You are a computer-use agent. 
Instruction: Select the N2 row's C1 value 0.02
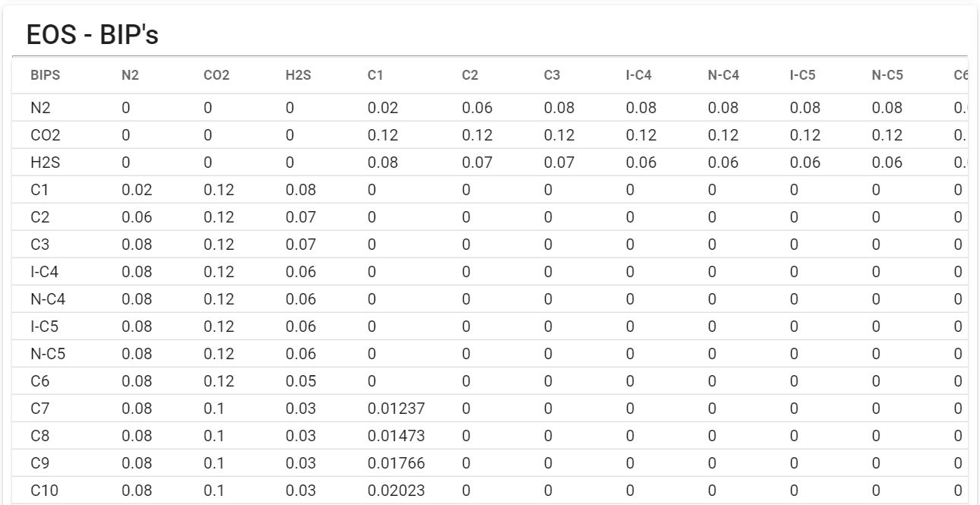pos(383,108)
